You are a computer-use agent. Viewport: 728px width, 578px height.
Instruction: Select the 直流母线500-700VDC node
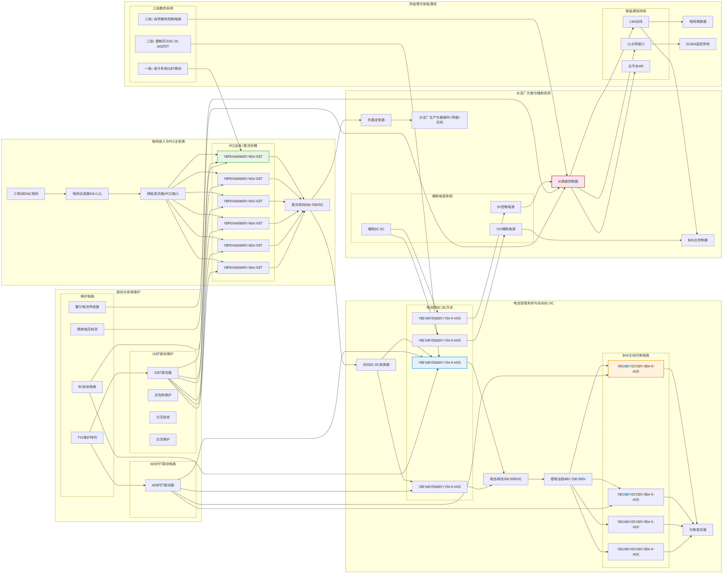pos(307,205)
